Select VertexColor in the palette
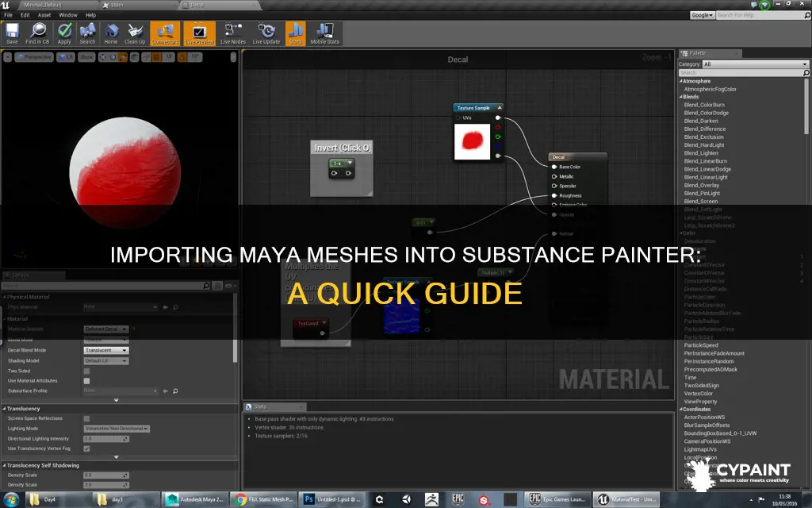The height and width of the screenshot is (508, 812). (x=698, y=394)
